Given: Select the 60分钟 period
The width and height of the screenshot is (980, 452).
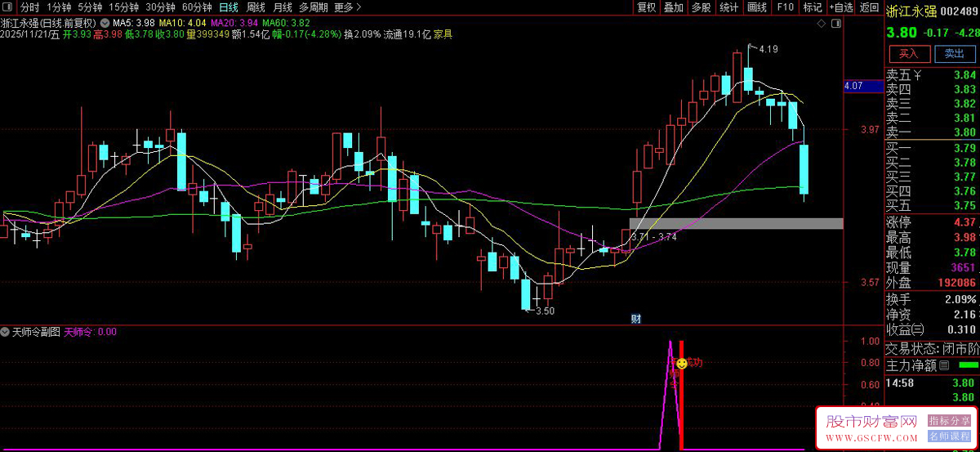Looking at the screenshot, I should (197, 7).
